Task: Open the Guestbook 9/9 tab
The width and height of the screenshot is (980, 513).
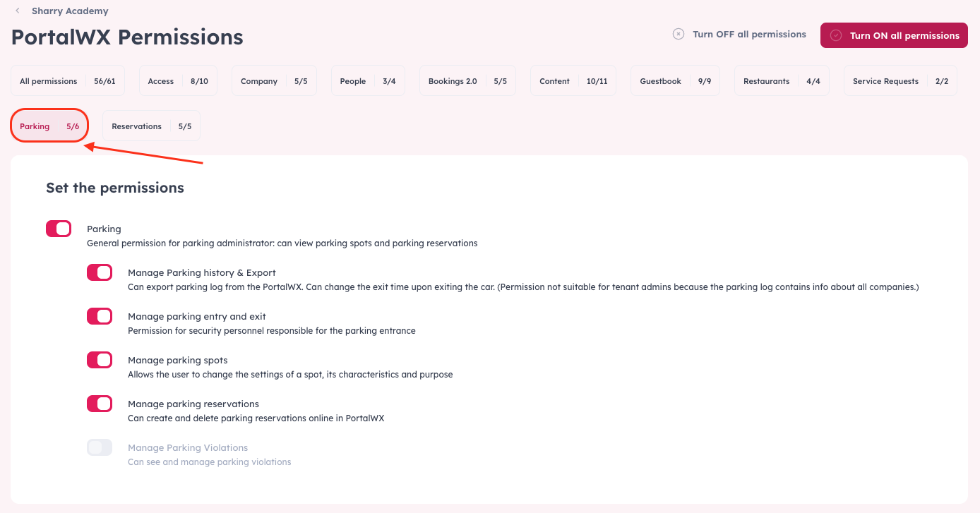Action: tap(676, 81)
